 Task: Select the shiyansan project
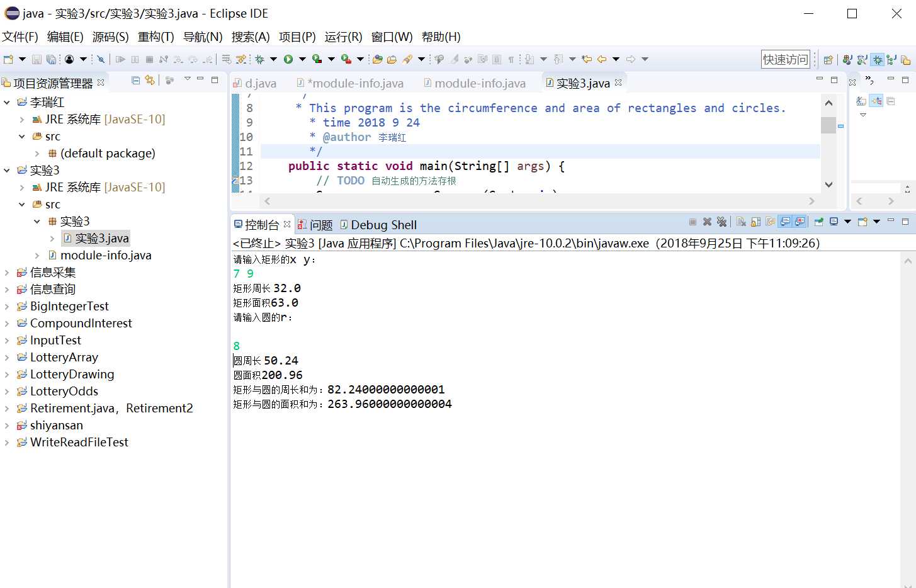coord(57,425)
